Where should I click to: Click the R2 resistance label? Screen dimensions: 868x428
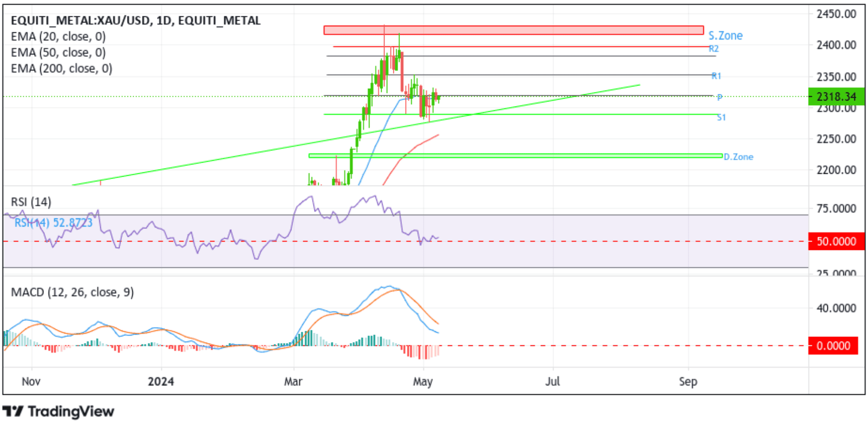click(x=714, y=49)
